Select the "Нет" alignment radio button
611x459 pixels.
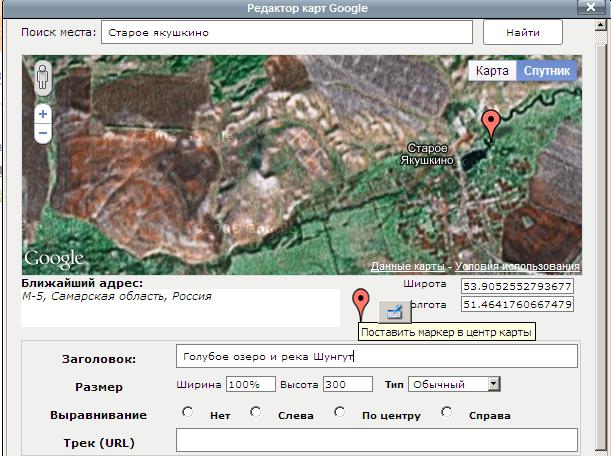188,412
